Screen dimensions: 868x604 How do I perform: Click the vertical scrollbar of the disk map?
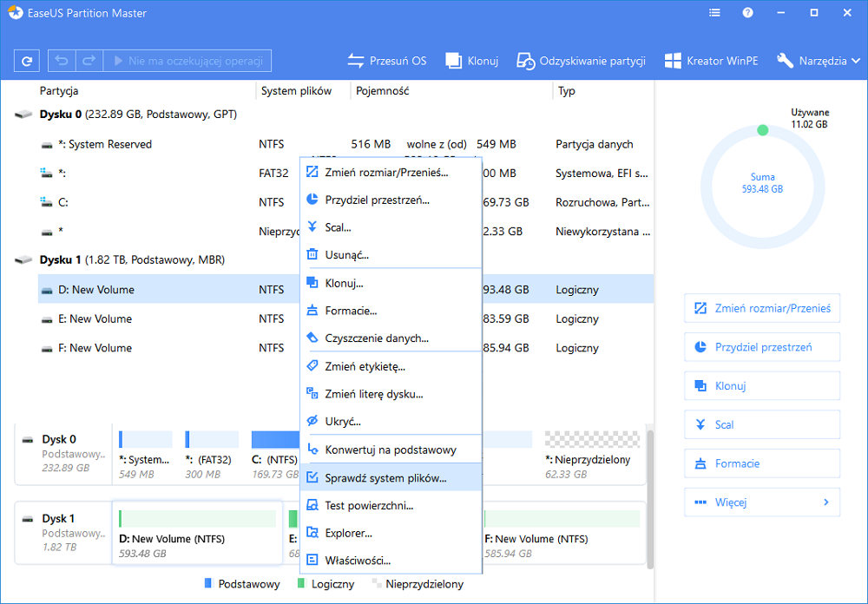[x=650, y=498]
